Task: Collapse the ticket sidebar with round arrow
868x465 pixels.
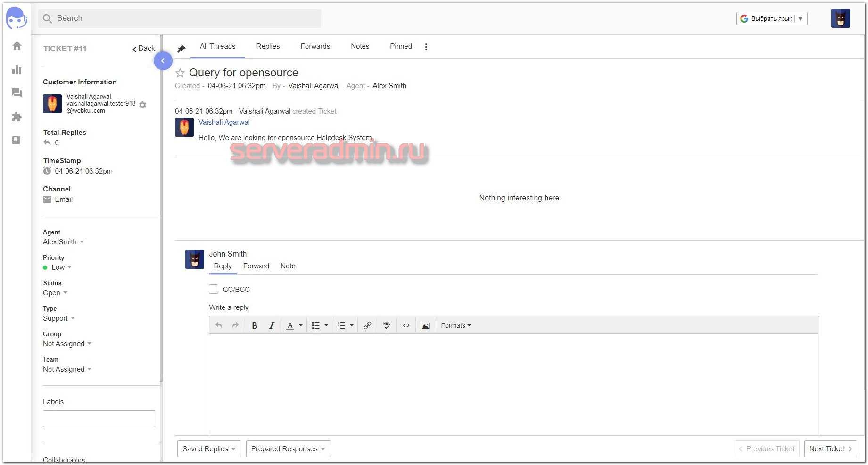Action: (x=163, y=61)
